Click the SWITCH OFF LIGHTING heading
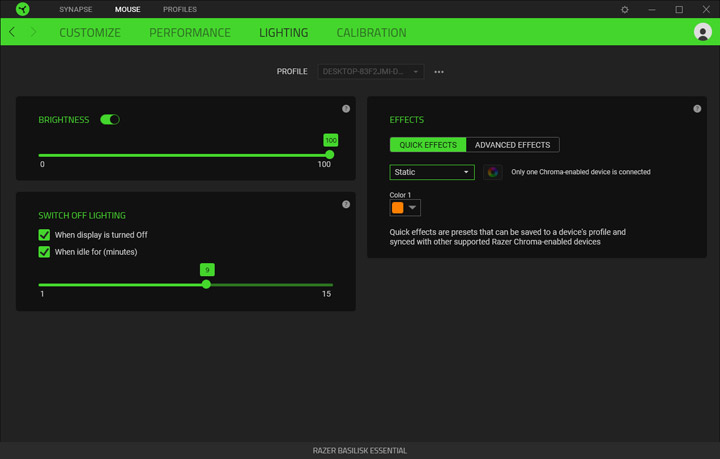The image size is (720, 459). click(82, 215)
